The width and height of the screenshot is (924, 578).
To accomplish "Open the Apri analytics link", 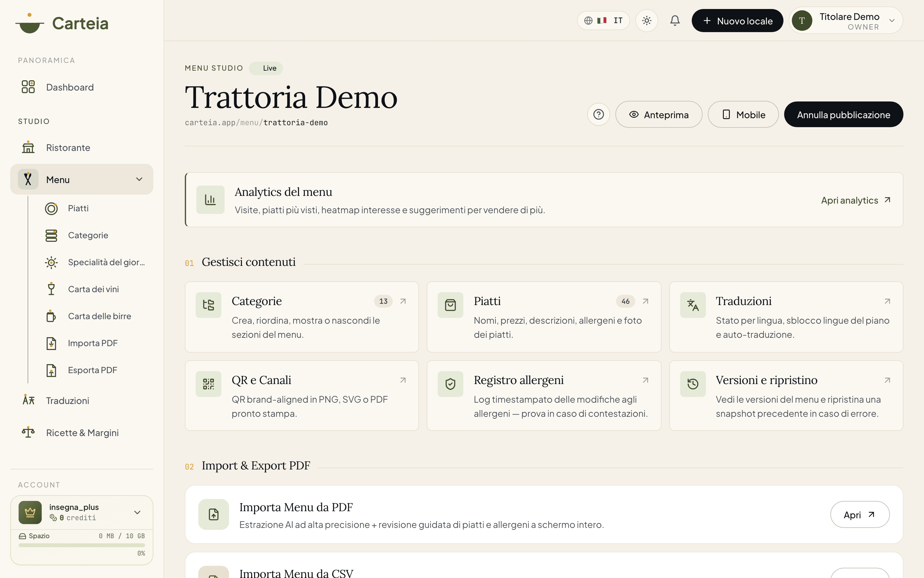I will click(856, 200).
